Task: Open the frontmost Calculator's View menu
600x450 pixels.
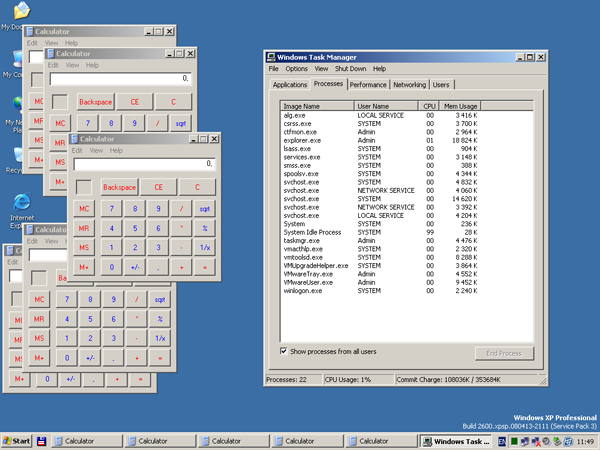Action: pos(96,150)
